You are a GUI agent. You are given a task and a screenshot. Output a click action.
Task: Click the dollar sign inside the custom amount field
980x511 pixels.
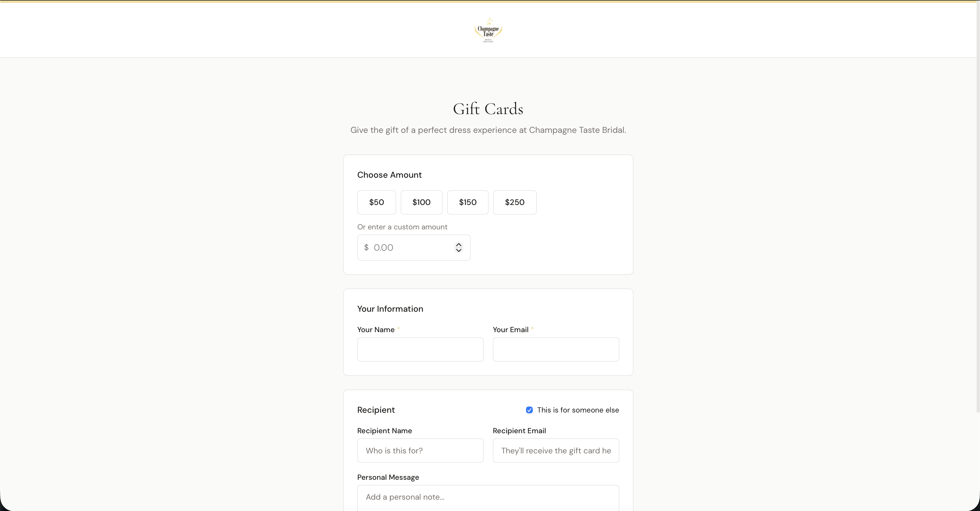(x=366, y=248)
